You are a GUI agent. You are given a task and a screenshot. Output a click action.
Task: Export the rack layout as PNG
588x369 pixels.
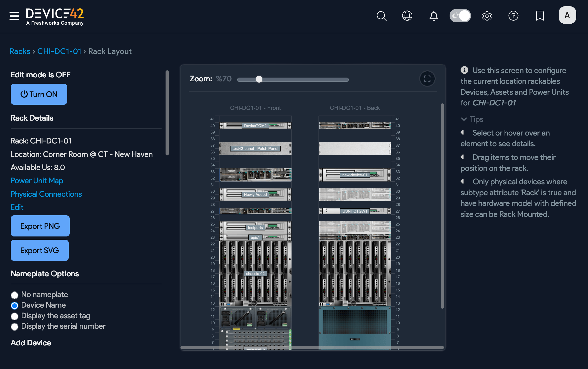pyautogui.click(x=40, y=226)
